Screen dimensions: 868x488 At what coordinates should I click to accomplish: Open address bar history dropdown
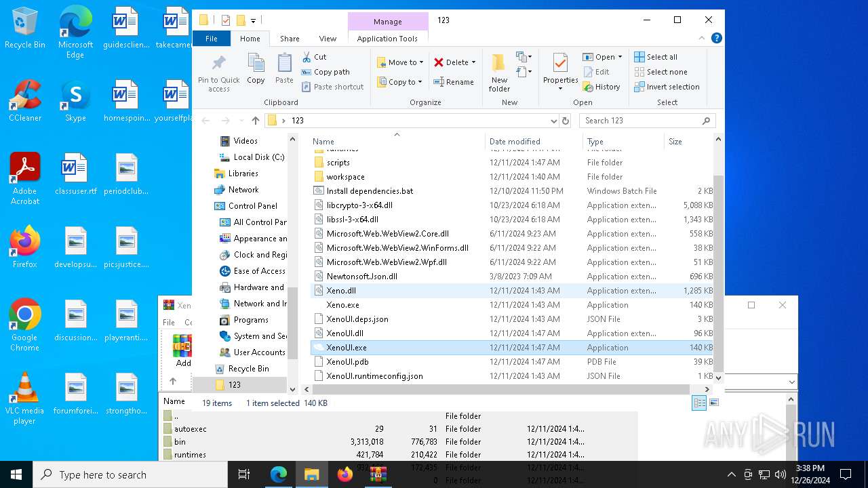[554, 121]
